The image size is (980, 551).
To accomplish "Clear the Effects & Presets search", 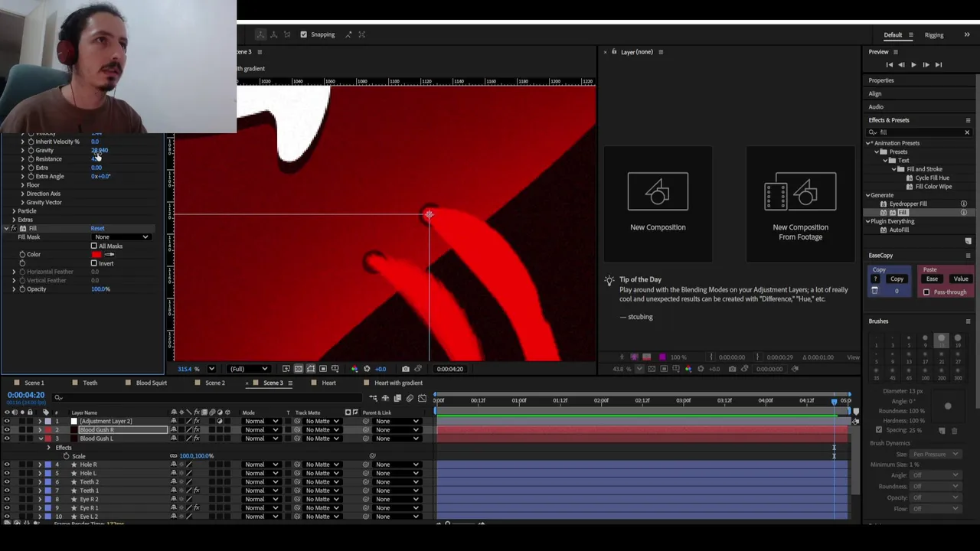I will coord(966,132).
